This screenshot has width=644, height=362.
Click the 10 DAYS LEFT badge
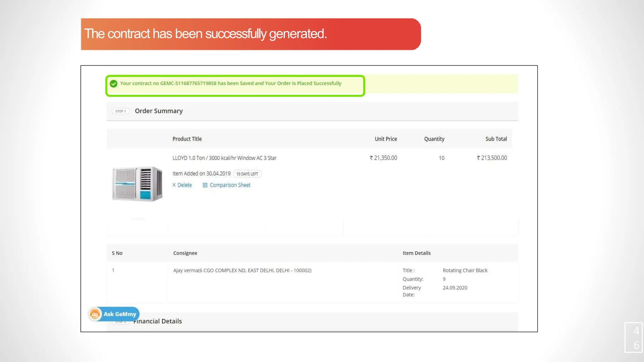247,174
